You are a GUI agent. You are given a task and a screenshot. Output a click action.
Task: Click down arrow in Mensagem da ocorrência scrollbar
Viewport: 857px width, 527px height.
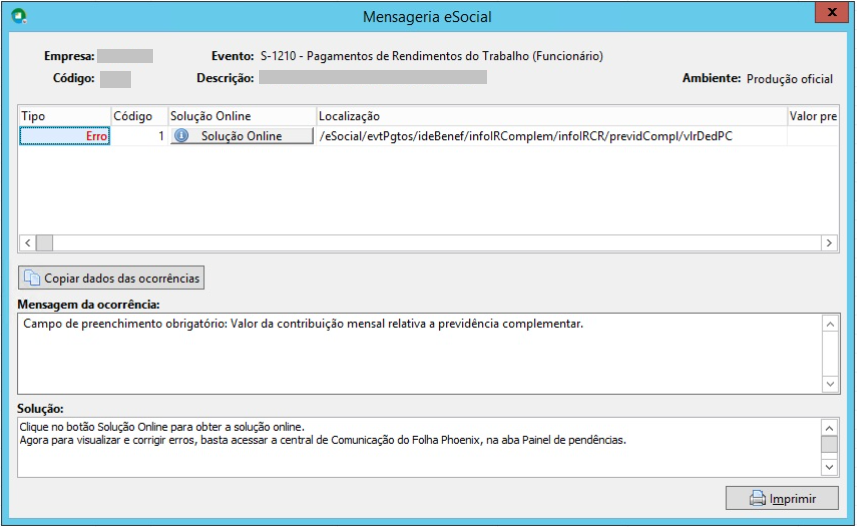[x=830, y=384]
